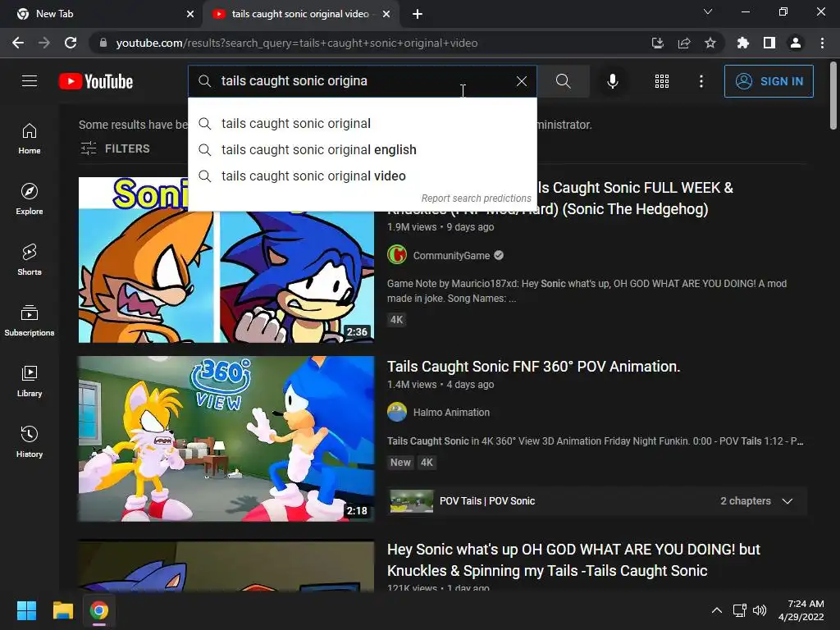Click the 'New' badge on 360° video

click(400, 463)
